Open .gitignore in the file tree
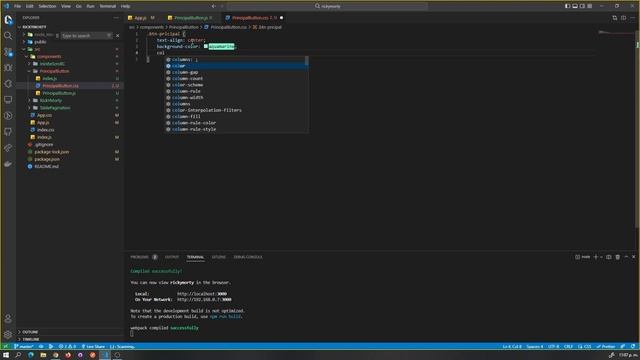Image resolution: width=640 pixels, height=360 pixels. [44, 144]
